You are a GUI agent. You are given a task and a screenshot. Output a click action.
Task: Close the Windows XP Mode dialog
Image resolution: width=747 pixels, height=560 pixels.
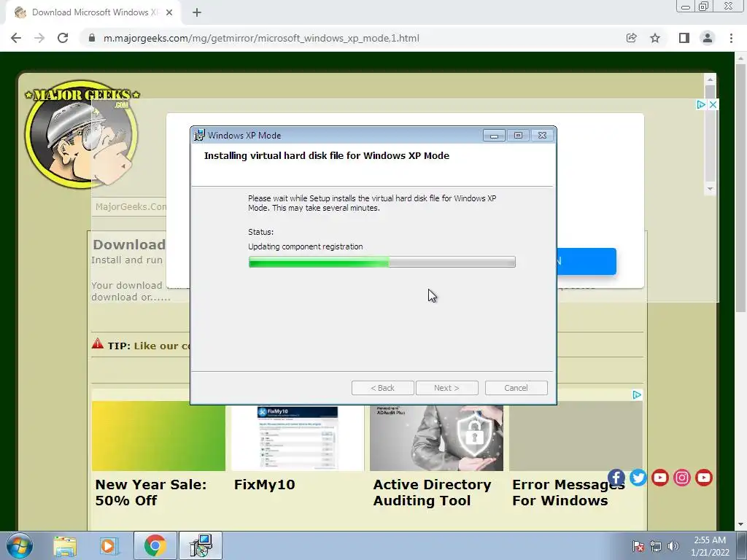[542, 136]
